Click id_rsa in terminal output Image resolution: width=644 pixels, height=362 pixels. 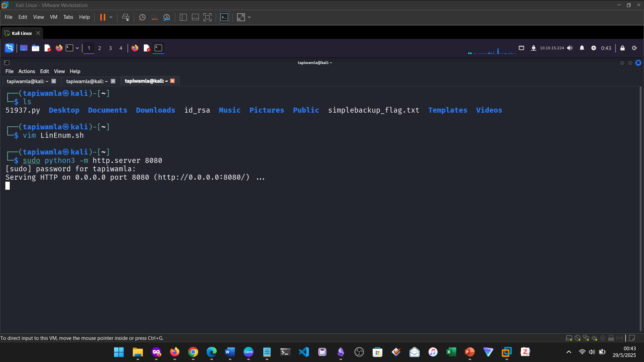click(197, 110)
